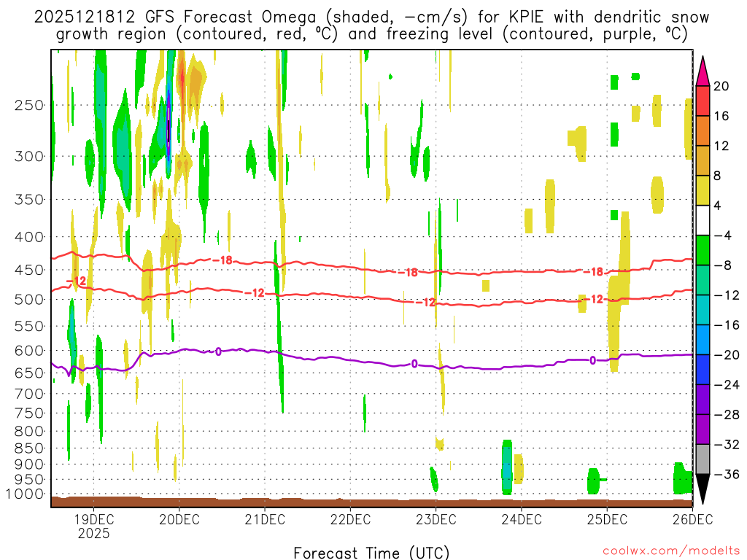Select the white color bar segment
The image size is (747, 560).
[x=703, y=220]
